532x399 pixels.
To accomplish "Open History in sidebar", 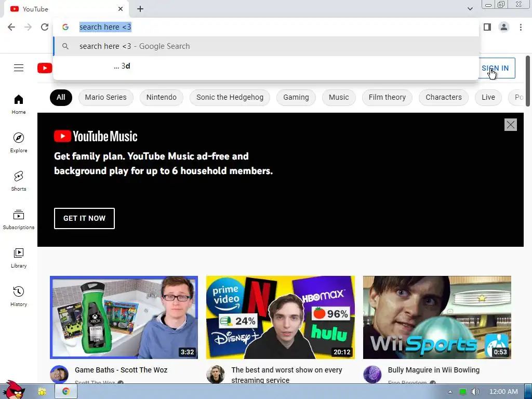I will coord(19,297).
